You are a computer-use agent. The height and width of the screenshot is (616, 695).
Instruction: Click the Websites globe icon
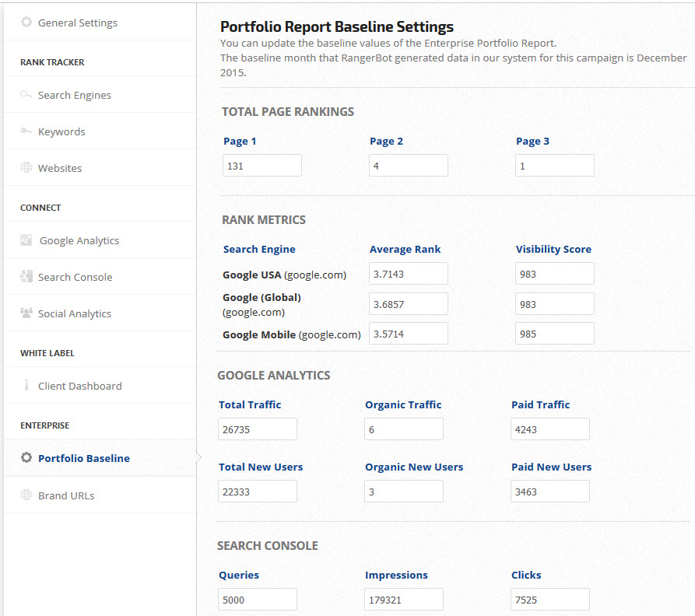(x=26, y=168)
